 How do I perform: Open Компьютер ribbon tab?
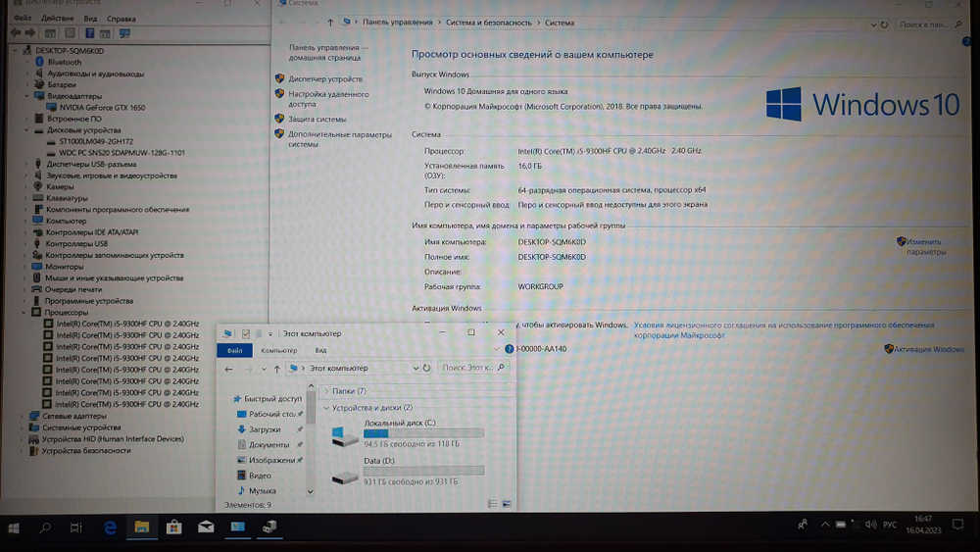[x=278, y=350]
